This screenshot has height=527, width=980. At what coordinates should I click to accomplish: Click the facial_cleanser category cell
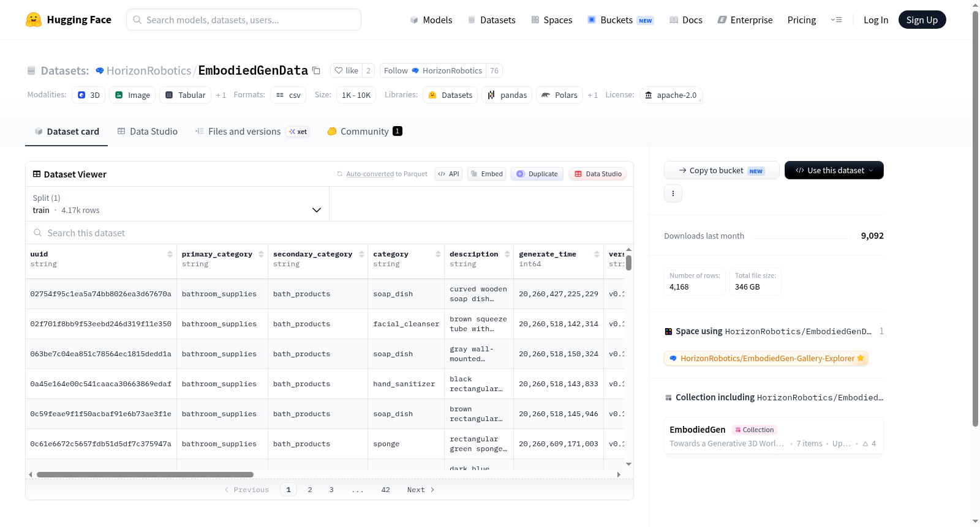coord(406,324)
